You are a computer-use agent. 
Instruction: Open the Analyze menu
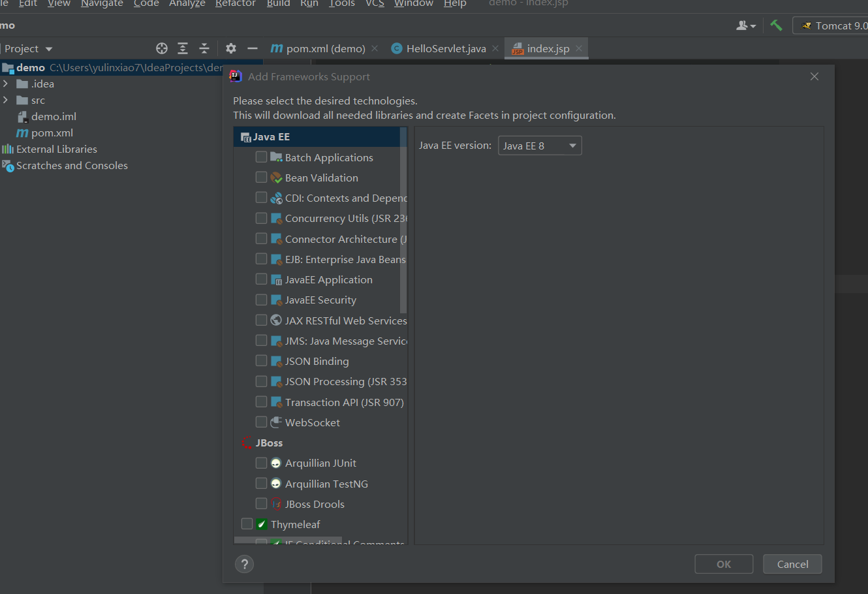[x=187, y=4]
